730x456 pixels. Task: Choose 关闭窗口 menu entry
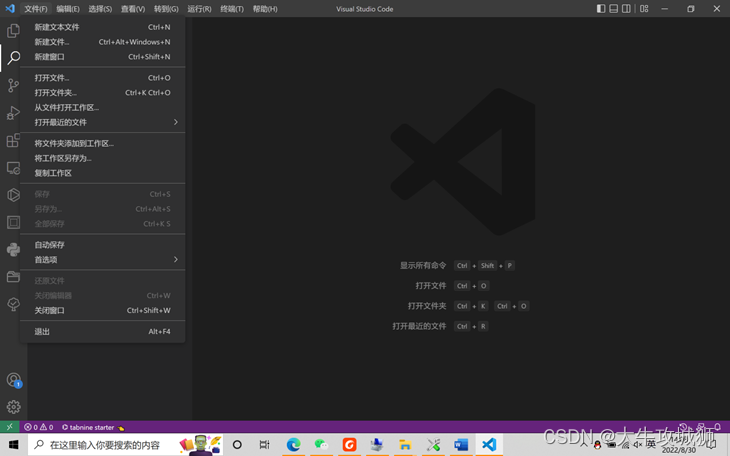point(102,310)
